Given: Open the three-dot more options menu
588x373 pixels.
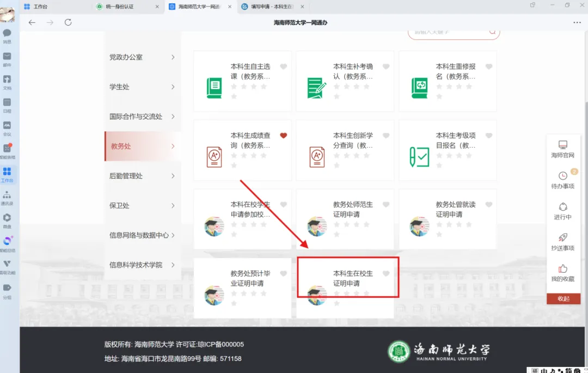Looking at the screenshot, I should coord(577,22).
